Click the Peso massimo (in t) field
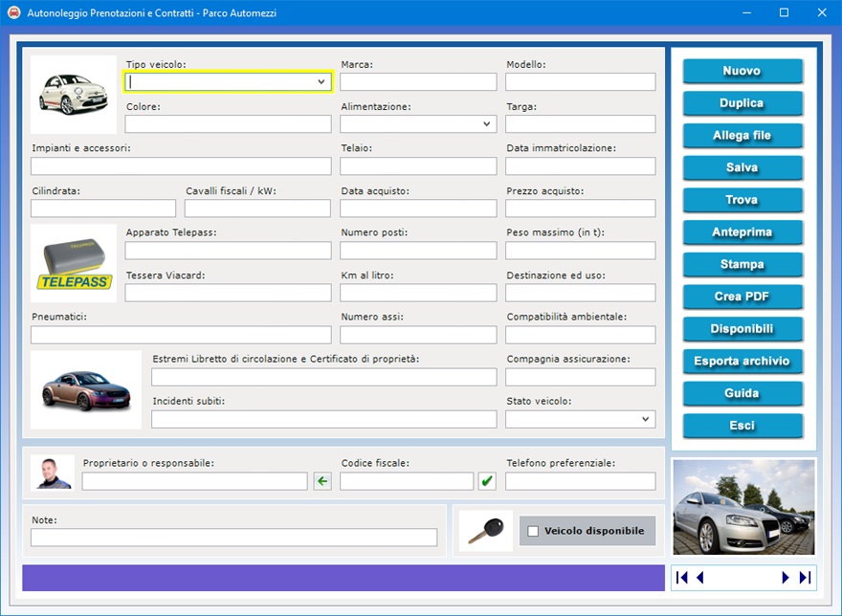Viewport: 842px width, 616px height. pyautogui.click(x=581, y=251)
